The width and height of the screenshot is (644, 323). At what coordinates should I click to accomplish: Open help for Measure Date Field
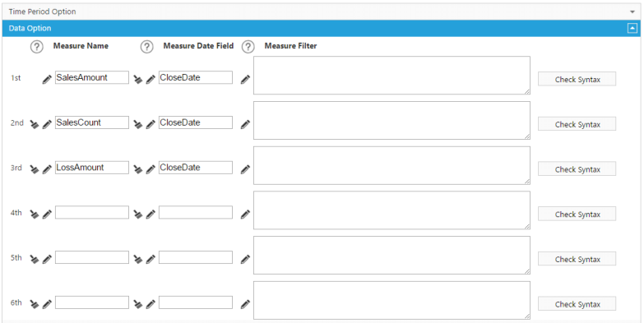coord(146,47)
